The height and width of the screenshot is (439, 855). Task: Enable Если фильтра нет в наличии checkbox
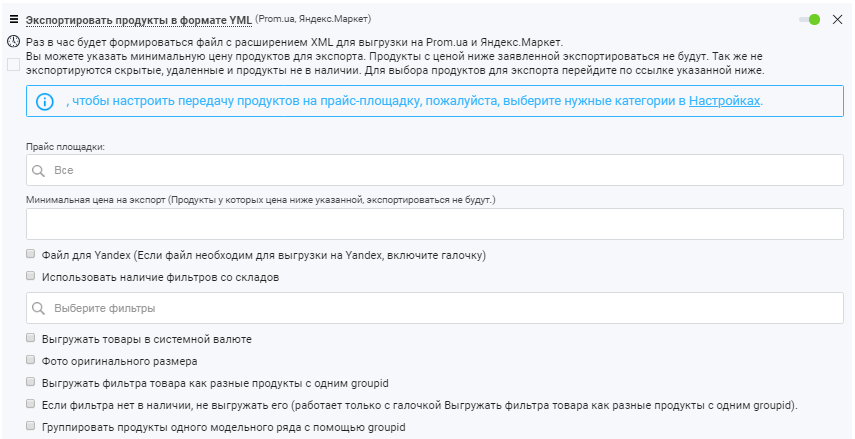point(31,404)
